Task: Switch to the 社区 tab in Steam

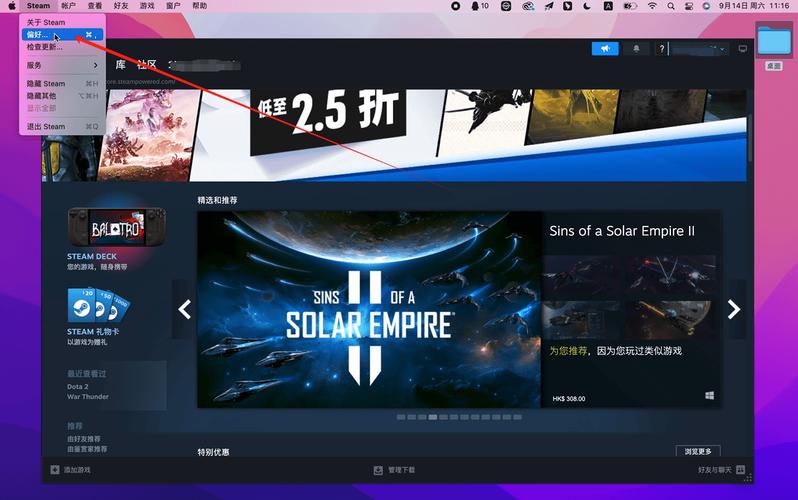Action: [147, 65]
